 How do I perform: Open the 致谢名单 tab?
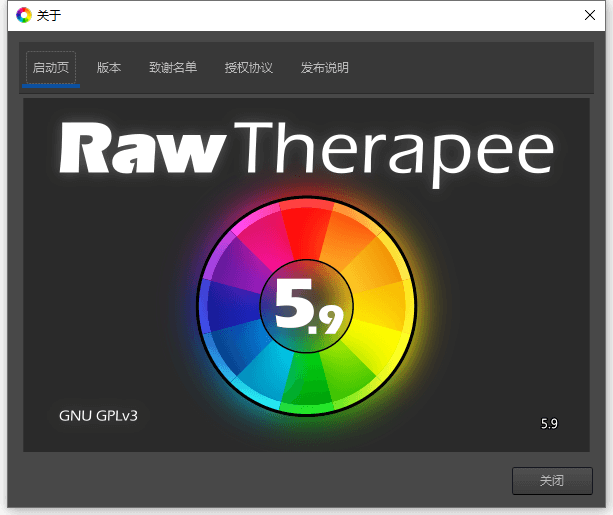click(173, 68)
